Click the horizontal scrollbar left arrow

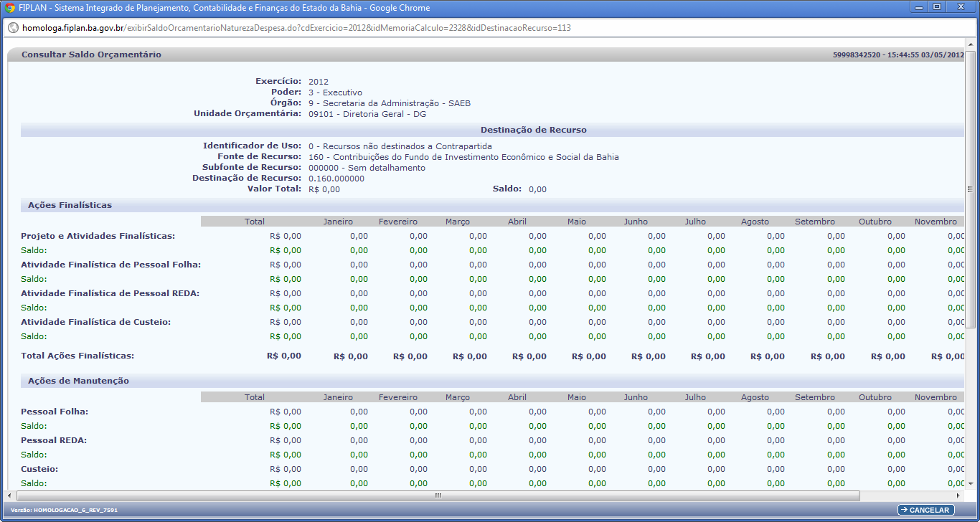pos(11,495)
